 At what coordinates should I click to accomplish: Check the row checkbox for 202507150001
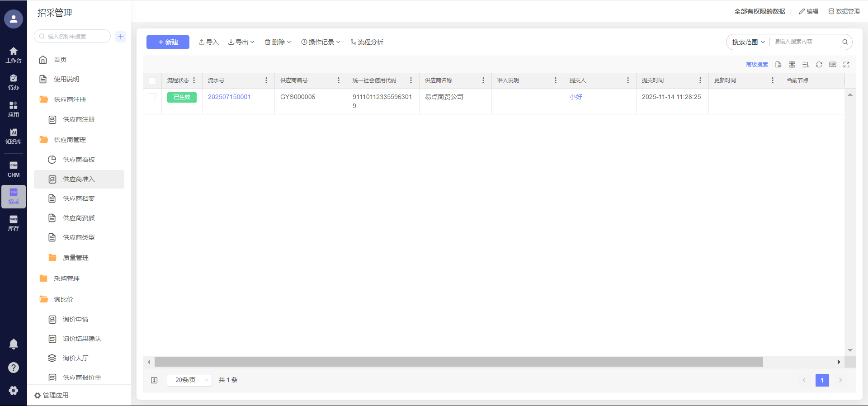pyautogui.click(x=152, y=97)
